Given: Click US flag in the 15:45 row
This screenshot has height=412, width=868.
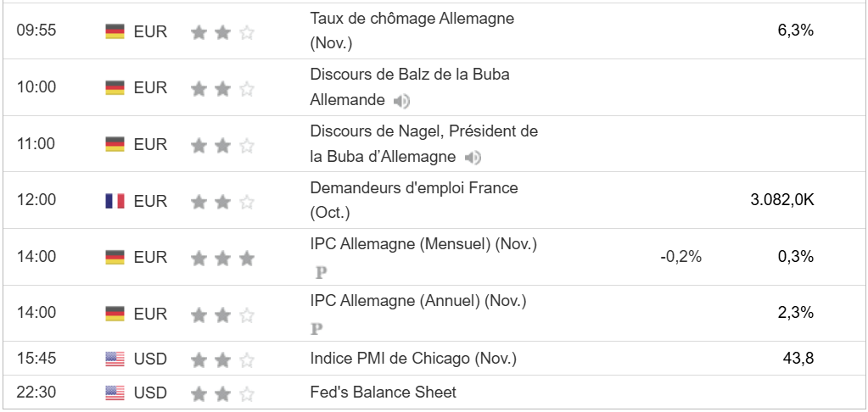Looking at the screenshot, I should click(x=115, y=359).
